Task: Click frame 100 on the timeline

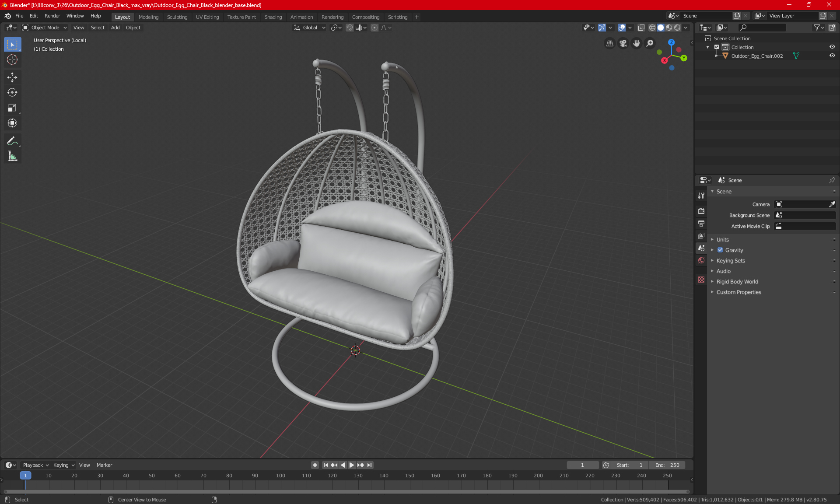Action: pyautogui.click(x=280, y=476)
